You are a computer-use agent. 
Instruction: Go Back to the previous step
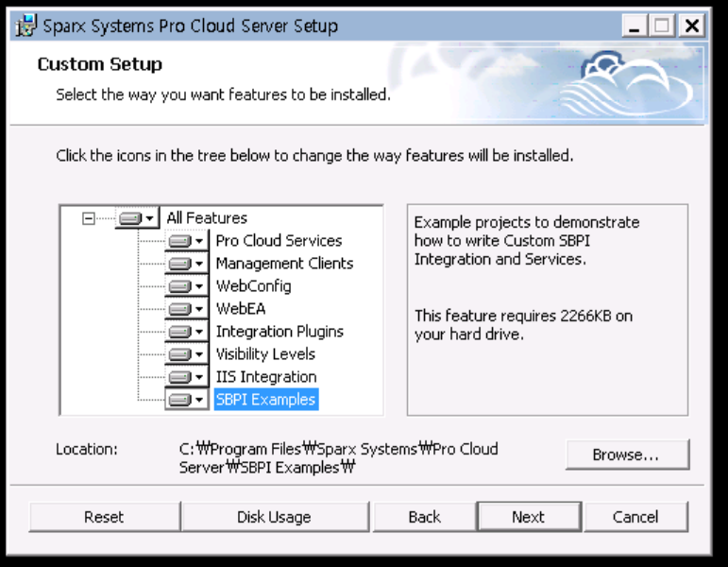tap(424, 517)
